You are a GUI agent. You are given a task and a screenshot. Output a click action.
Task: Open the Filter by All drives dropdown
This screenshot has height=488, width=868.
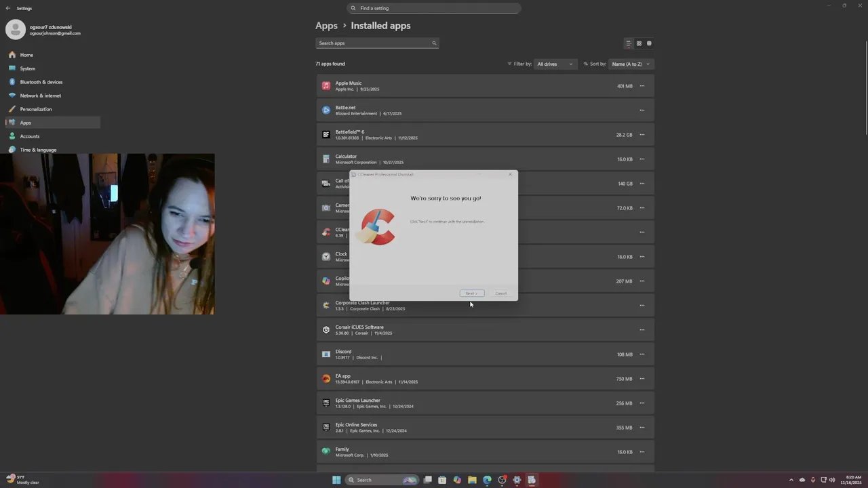point(555,64)
